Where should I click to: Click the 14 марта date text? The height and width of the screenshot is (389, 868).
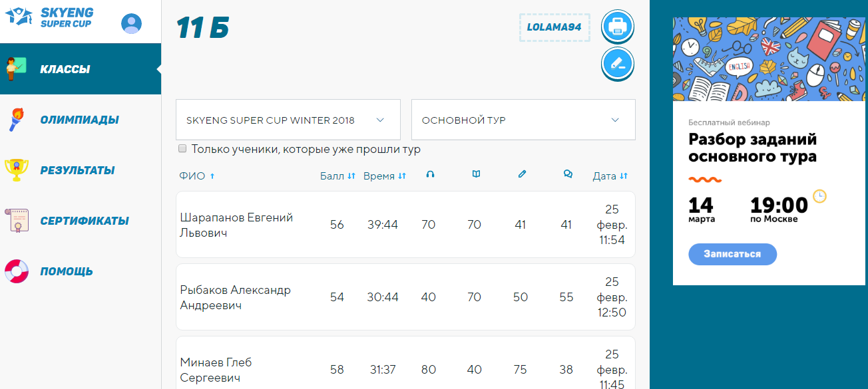coord(702,209)
